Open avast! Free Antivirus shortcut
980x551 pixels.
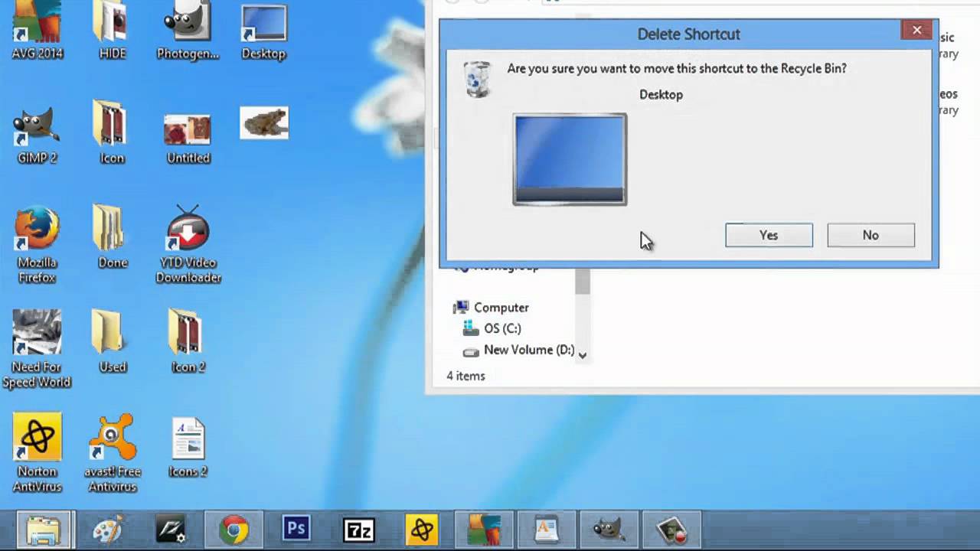(112, 438)
